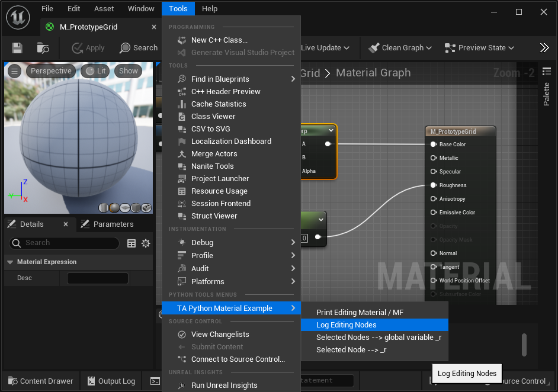This screenshot has height=392, width=558.
Task: Toggle Roughness input pin
Action: (434, 185)
